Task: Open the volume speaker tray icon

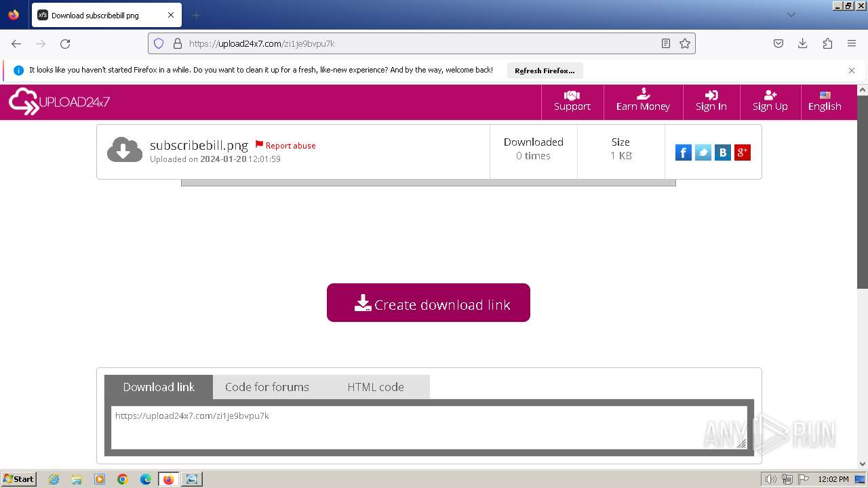Action: 771,479
